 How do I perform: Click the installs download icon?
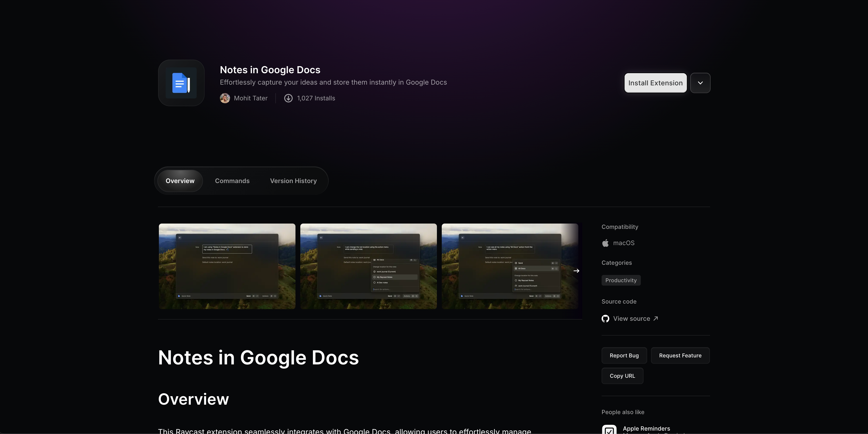pyautogui.click(x=288, y=98)
